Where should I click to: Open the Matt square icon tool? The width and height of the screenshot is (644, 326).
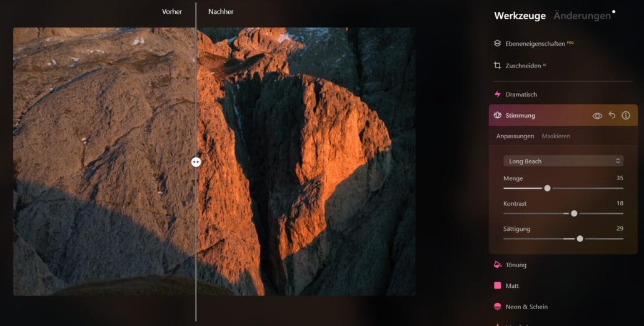coord(498,286)
